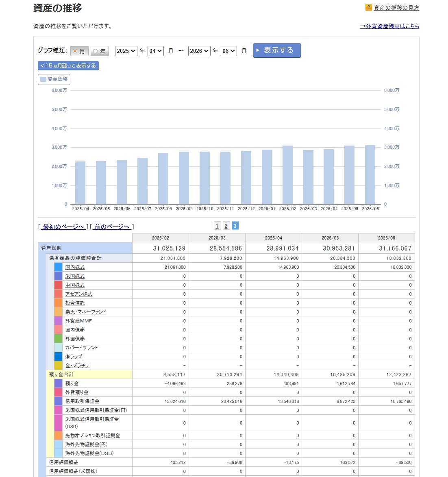
Task: Click the 先物オプション取引証拠金 row label
Action: point(92,436)
